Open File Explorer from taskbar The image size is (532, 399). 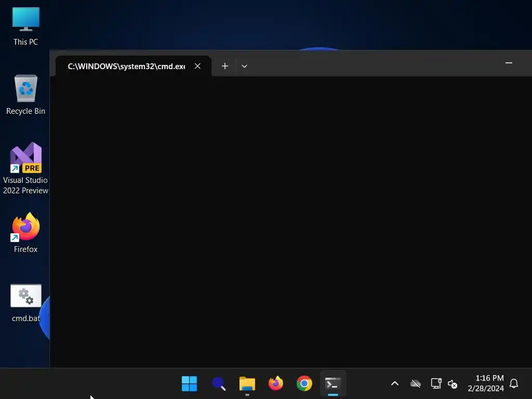click(x=247, y=384)
